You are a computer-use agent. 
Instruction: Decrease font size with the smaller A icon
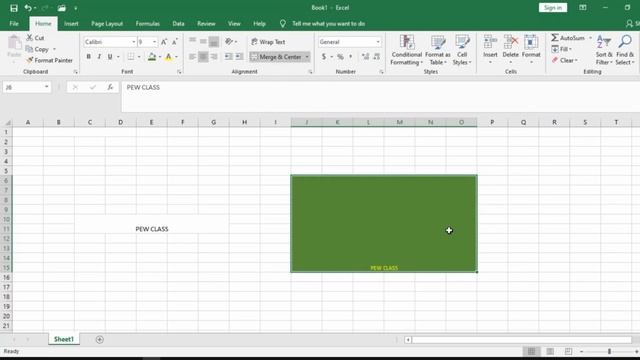coord(175,42)
